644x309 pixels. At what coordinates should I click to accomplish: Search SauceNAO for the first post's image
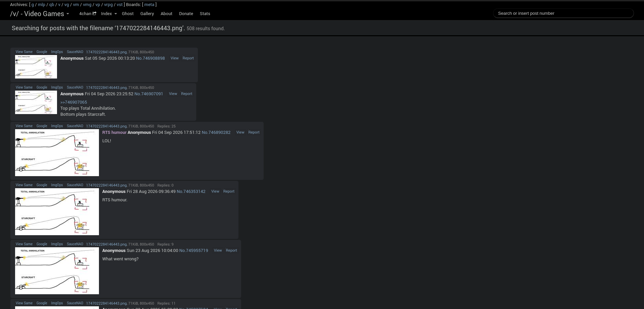tap(75, 52)
